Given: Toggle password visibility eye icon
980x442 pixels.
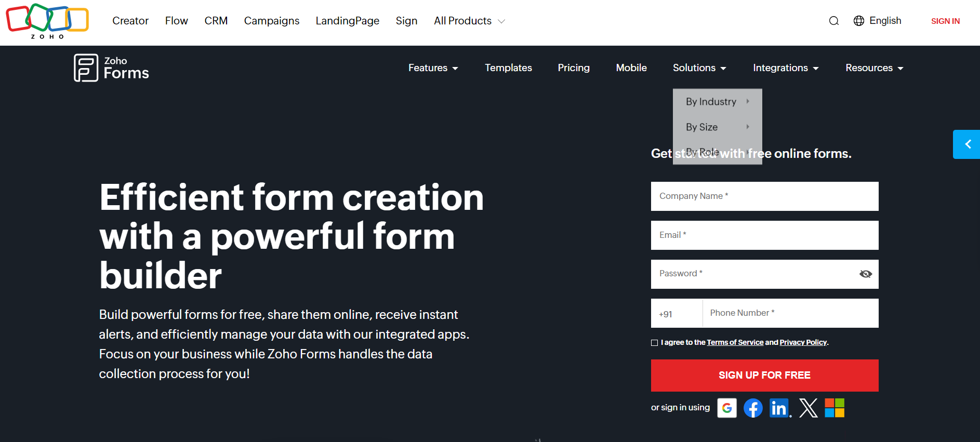Looking at the screenshot, I should (866, 274).
